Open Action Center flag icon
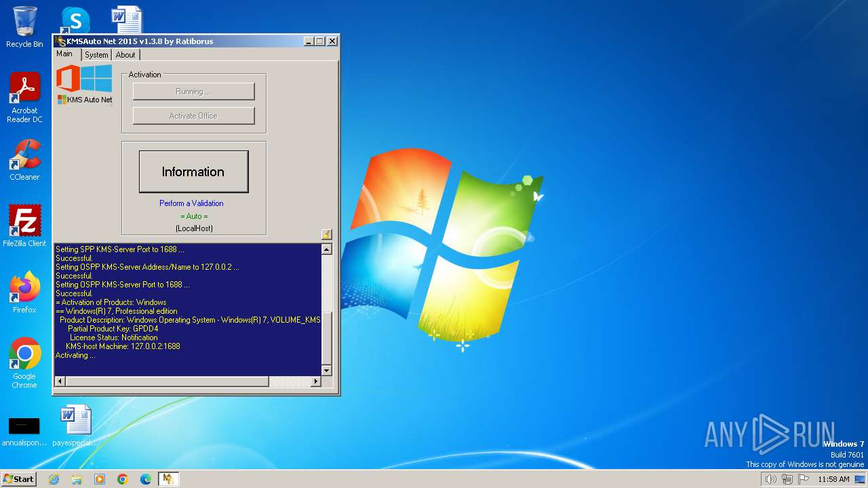The image size is (868, 488). [804, 479]
